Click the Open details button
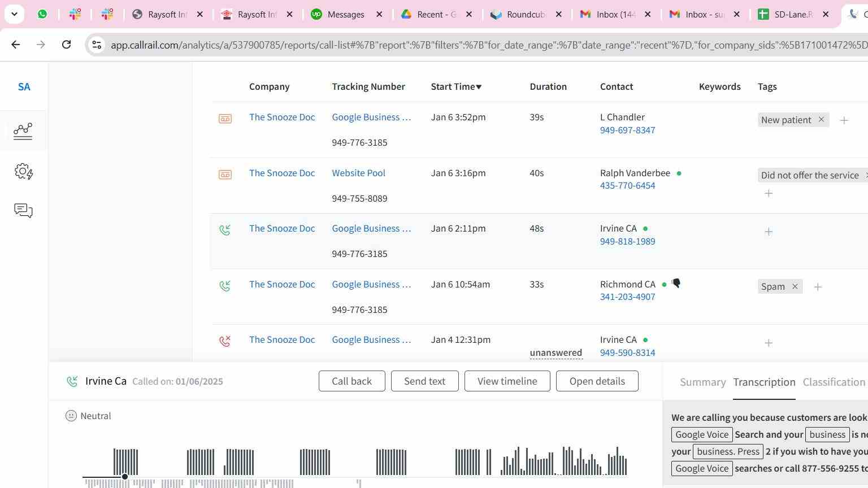Image resolution: width=868 pixels, height=488 pixels. pos(597,381)
